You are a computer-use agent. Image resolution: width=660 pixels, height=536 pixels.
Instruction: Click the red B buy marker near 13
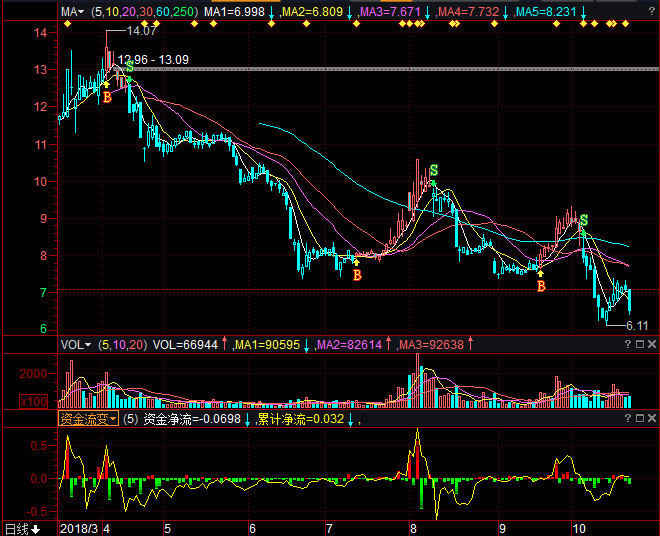(106, 97)
